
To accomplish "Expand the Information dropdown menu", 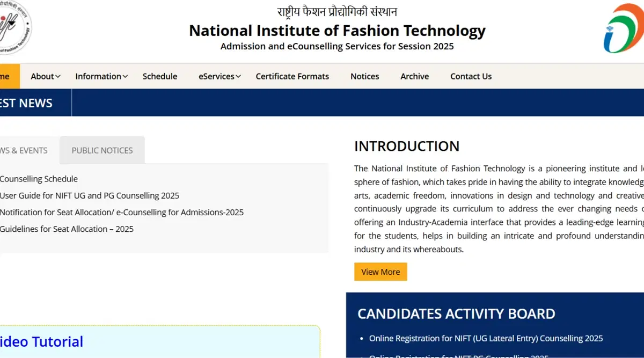I will [101, 76].
